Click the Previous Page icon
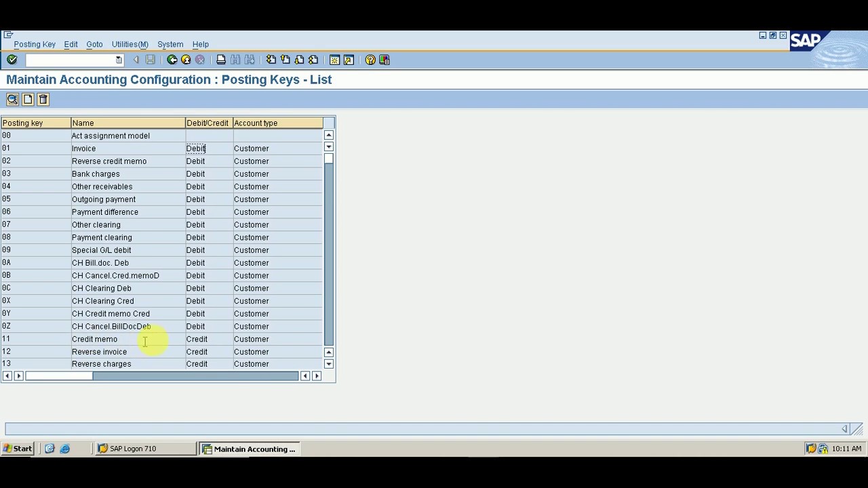This screenshot has width=868, height=488. (285, 60)
